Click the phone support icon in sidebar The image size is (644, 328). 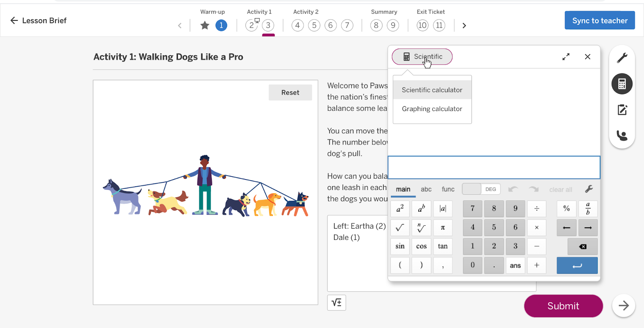622,135
